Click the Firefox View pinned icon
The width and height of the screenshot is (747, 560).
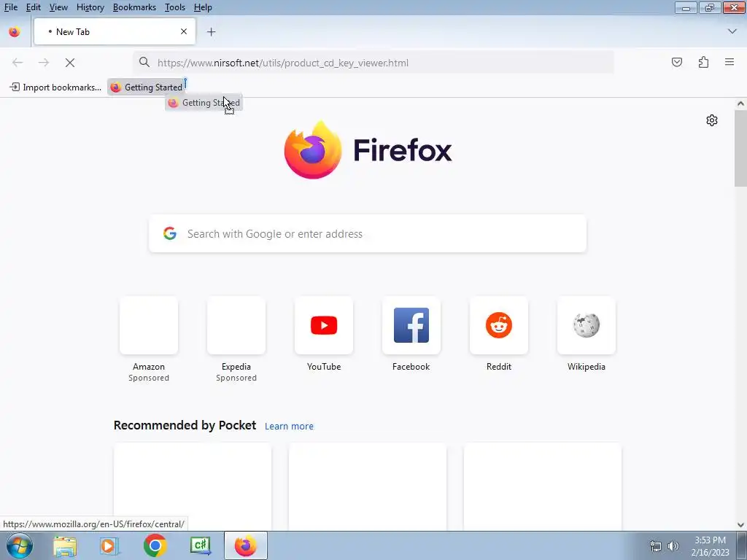tap(15, 31)
